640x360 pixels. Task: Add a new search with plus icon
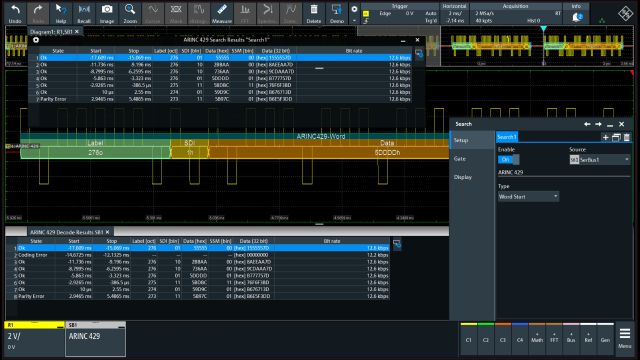pyautogui.click(x=606, y=138)
